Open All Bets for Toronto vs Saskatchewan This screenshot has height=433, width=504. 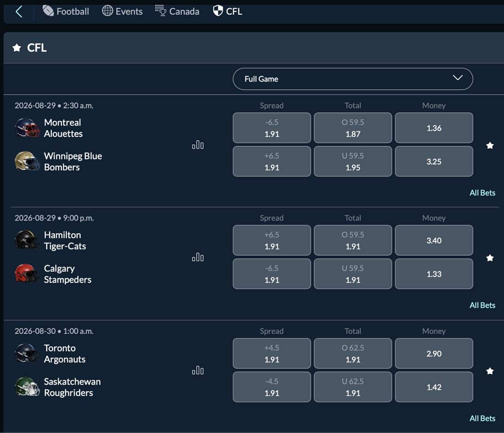click(482, 418)
